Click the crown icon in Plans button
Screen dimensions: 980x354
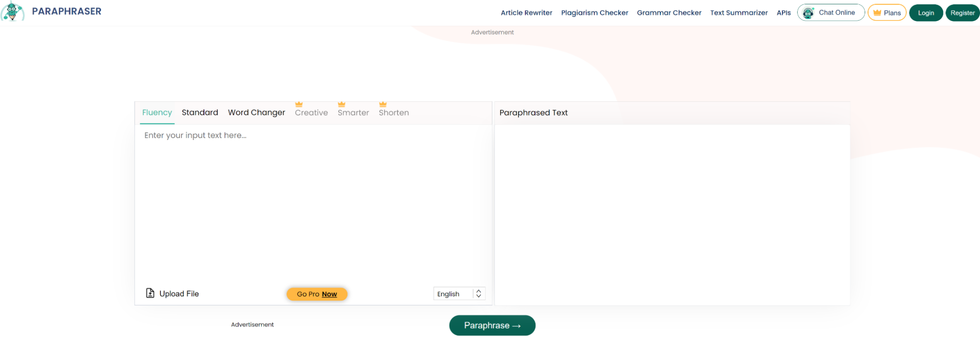pos(877,13)
